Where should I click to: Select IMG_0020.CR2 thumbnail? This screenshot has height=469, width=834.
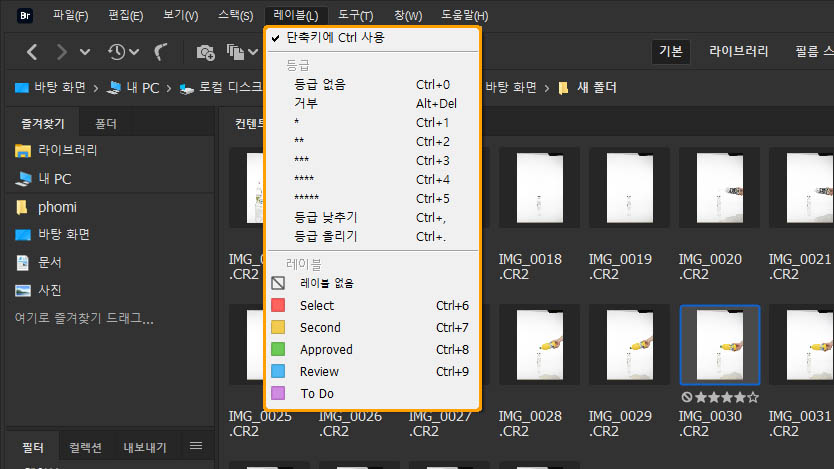pyautogui.click(x=719, y=188)
